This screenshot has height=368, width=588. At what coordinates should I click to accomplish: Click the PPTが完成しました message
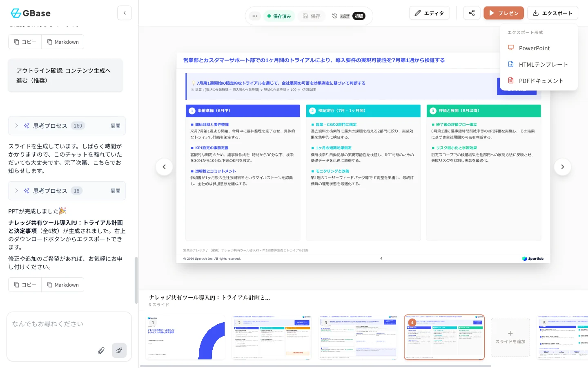[37, 211]
